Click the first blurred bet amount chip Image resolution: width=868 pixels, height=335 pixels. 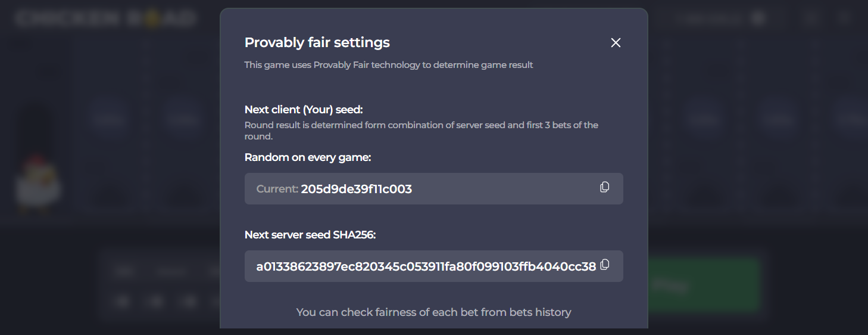(123, 302)
